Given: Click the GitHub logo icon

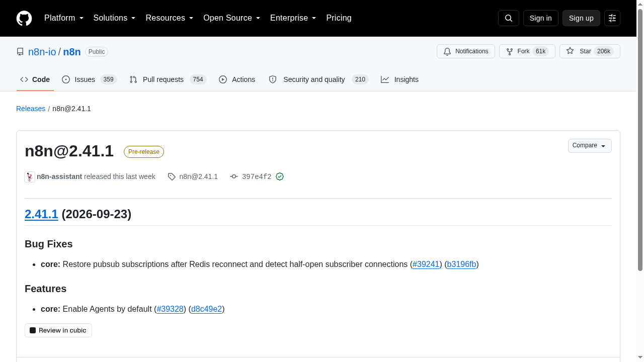Looking at the screenshot, I should [24, 18].
